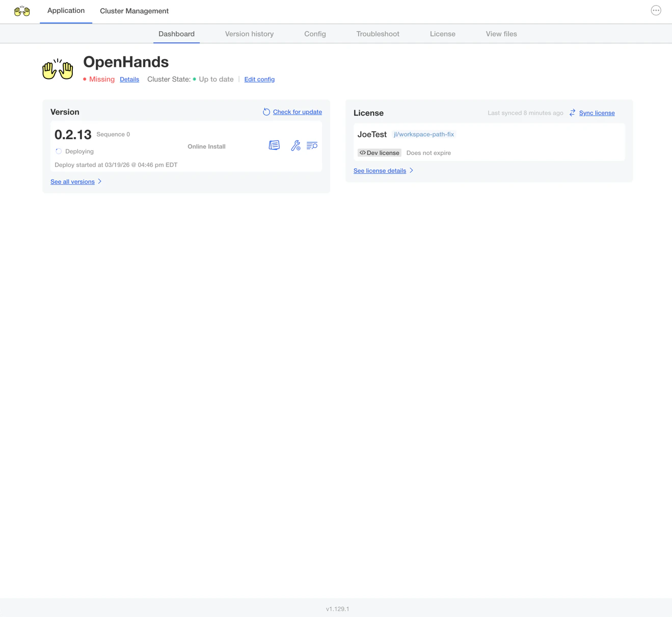Click the chevron after See license details
672x617 pixels.
411,170
